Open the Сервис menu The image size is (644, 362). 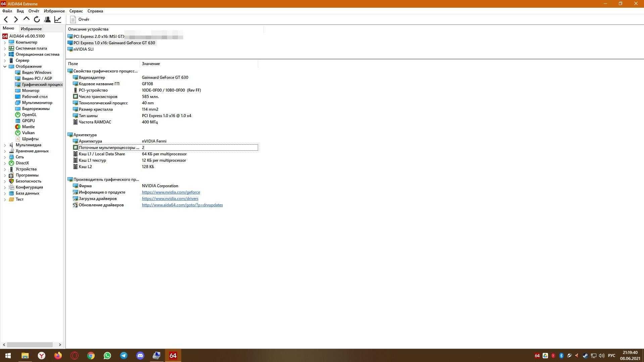pos(76,11)
